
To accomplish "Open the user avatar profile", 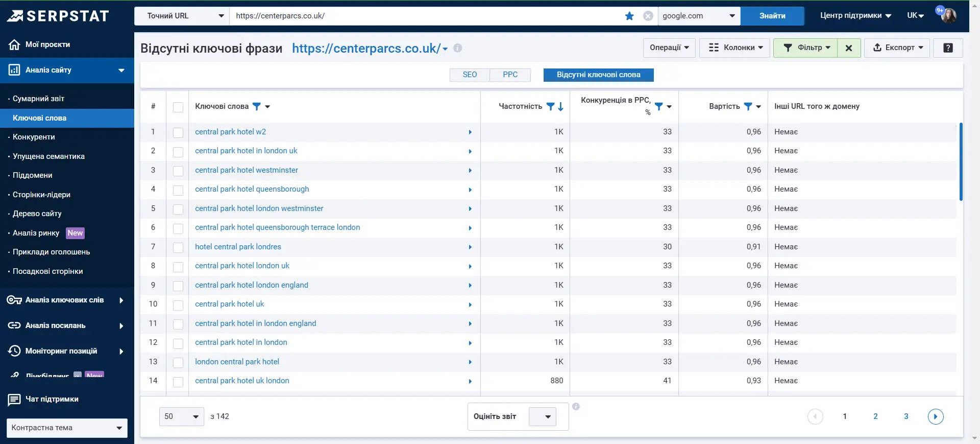I will tap(949, 15).
